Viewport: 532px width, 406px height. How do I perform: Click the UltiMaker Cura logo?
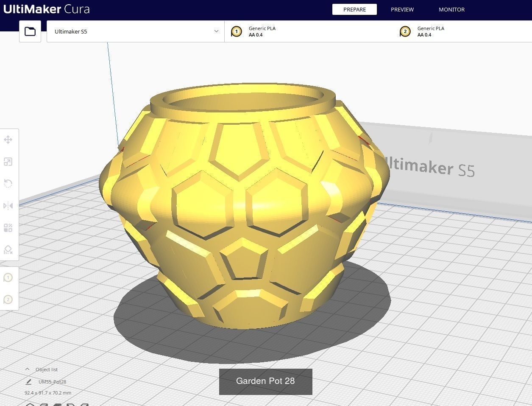(47, 9)
